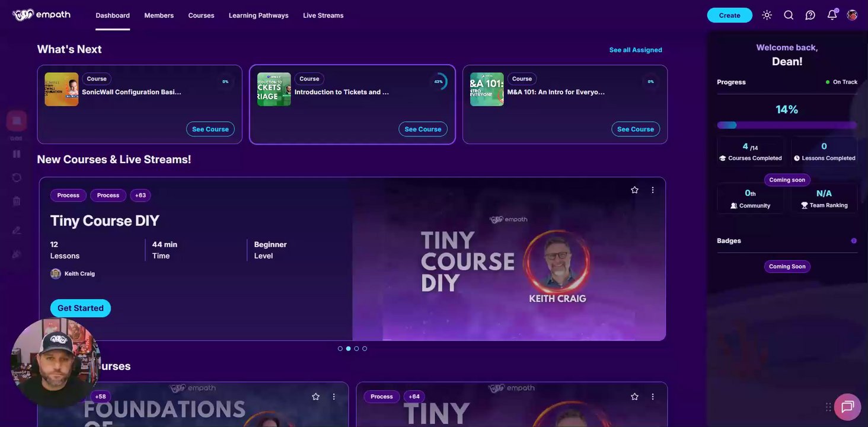Viewport: 868px width, 427px height.
Task: Open the chat messages icon in header
Action: (x=810, y=15)
